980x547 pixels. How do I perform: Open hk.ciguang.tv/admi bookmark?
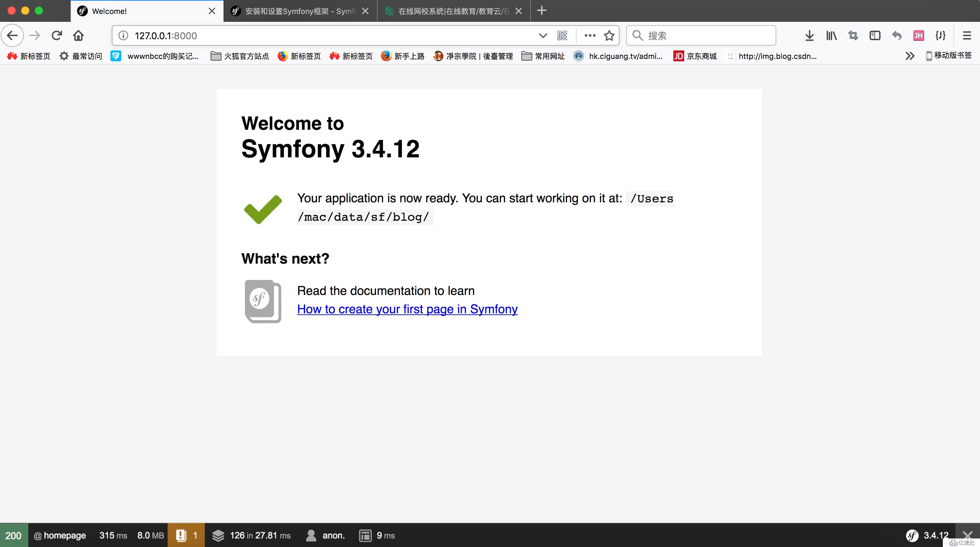(618, 56)
